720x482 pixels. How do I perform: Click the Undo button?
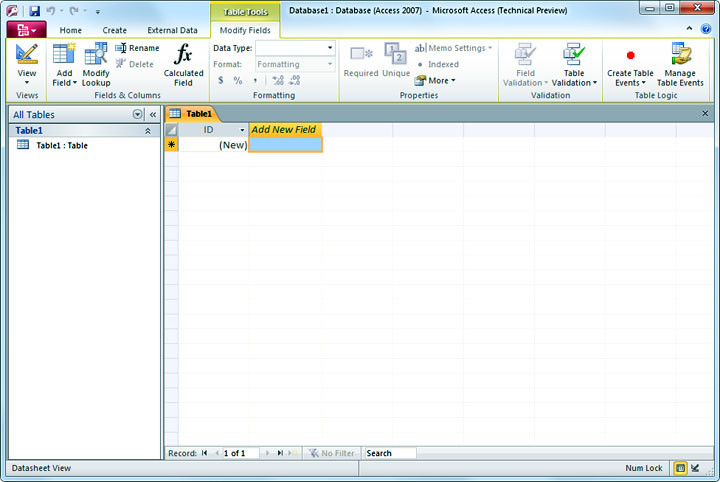(x=50, y=11)
